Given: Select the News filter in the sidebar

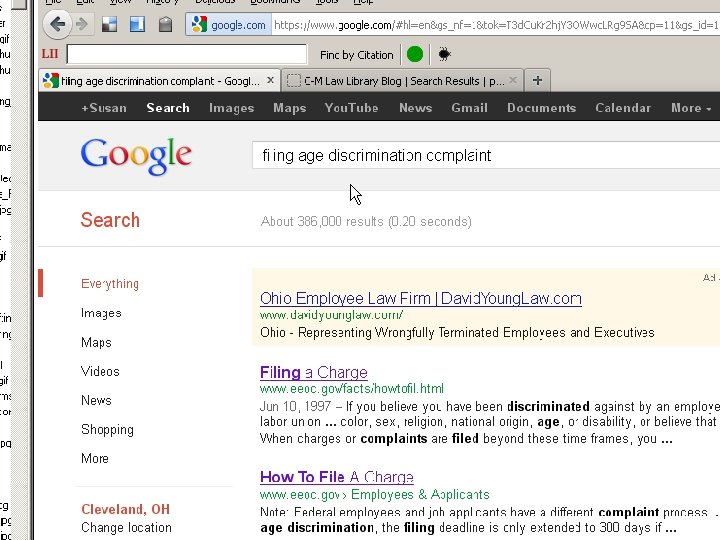Looking at the screenshot, I should [x=96, y=400].
